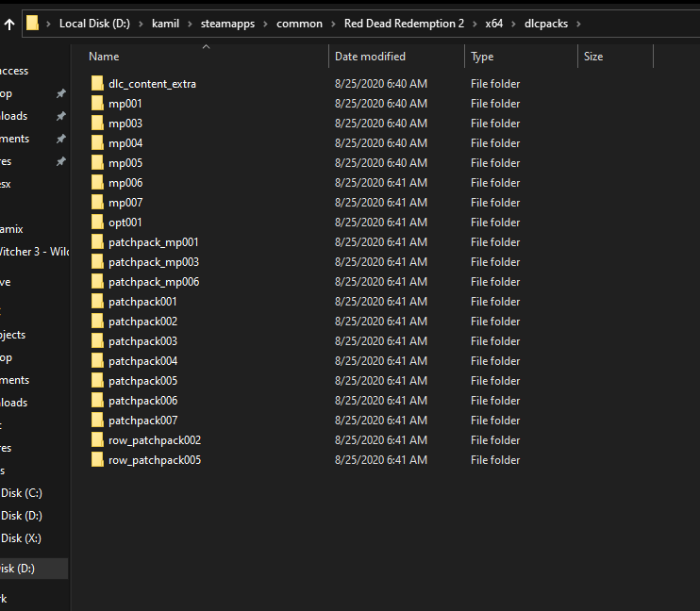This screenshot has width=700, height=611.
Task: Select the mp001 folder icon
Action: coord(97,103)
